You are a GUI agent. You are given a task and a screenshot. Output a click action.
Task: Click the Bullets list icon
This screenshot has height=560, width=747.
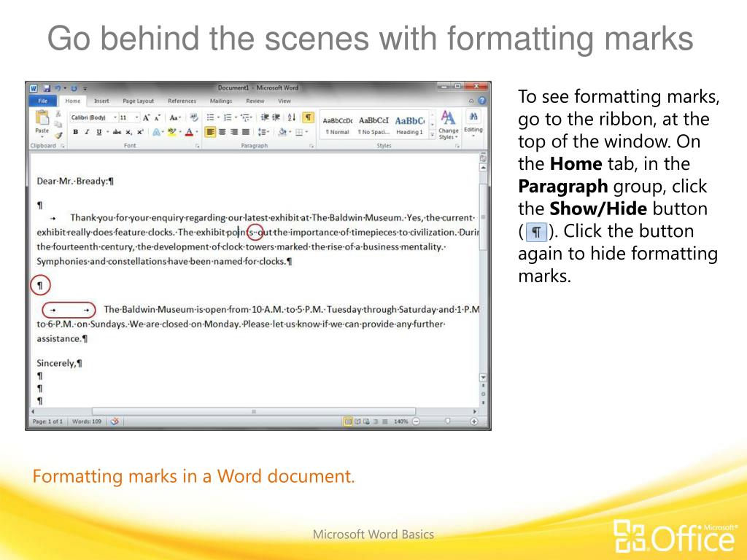point(210,117)
